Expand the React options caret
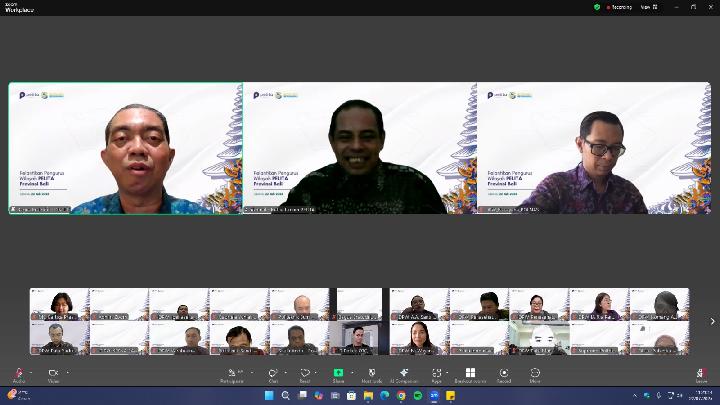This screenshot has height=405, width=720. (x=316, y=372)
